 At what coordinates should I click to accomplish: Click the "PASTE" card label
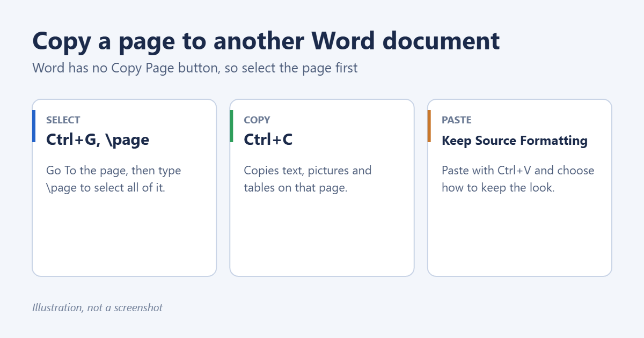457,120
